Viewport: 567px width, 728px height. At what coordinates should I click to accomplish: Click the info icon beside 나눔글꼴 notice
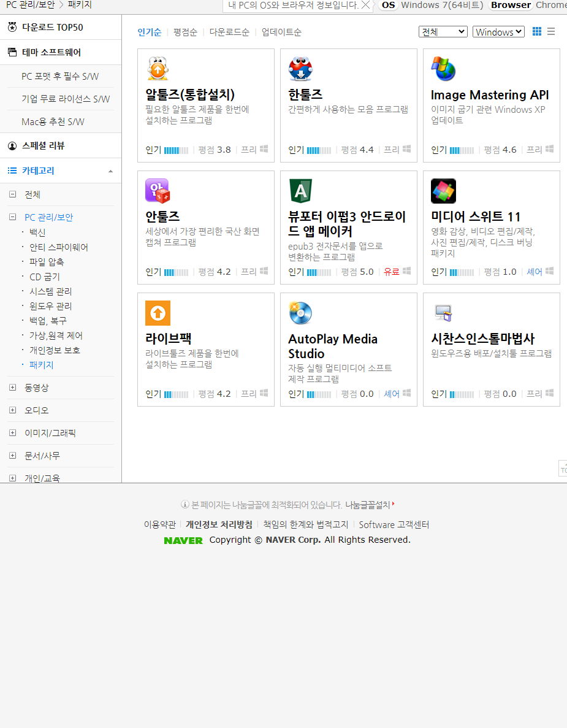coord(185,505)
